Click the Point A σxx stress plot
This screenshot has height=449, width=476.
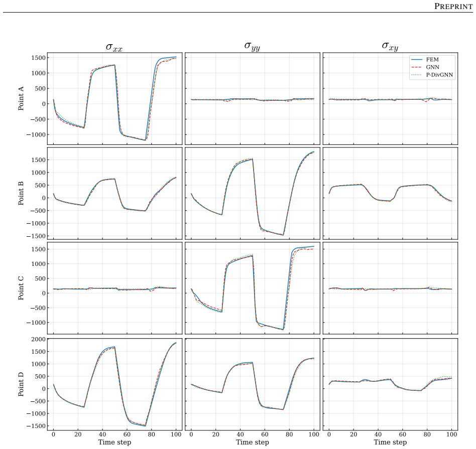pyautogui.click(x=115, y=99)
